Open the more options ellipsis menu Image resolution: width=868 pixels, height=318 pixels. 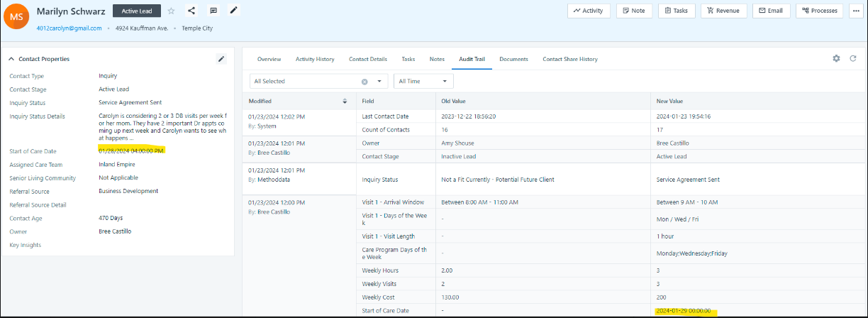855,11
